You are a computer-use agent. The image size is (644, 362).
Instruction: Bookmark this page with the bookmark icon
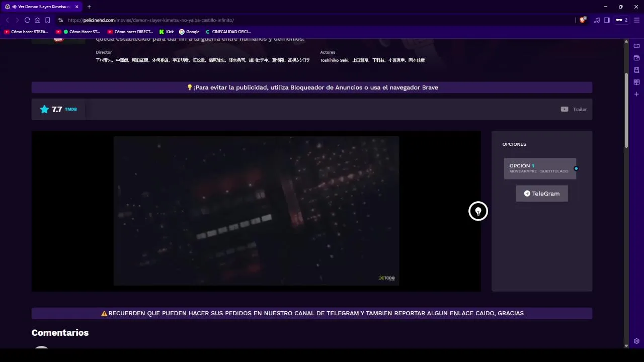[47, 20]
